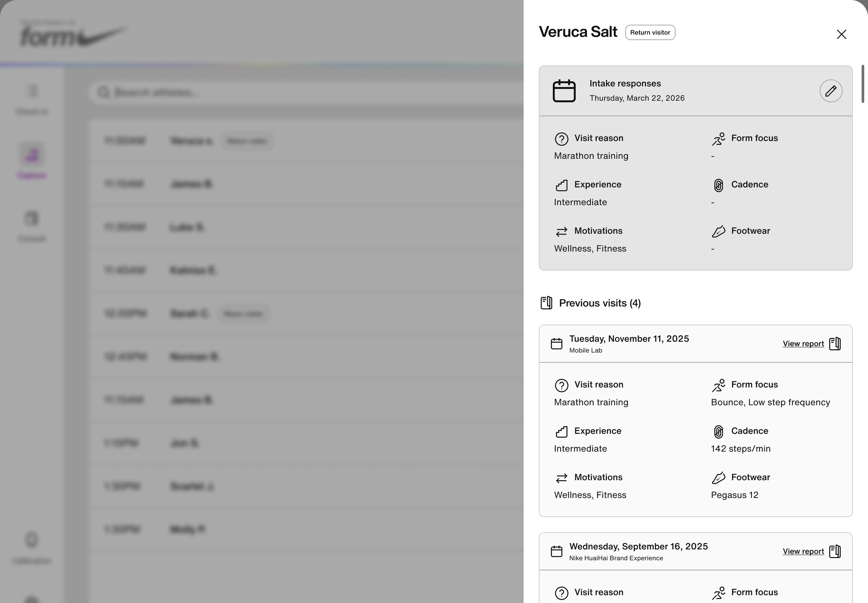Click Cadence icon in Intake responses
Screen dimensions: 868x603
(x=718, y=185)
